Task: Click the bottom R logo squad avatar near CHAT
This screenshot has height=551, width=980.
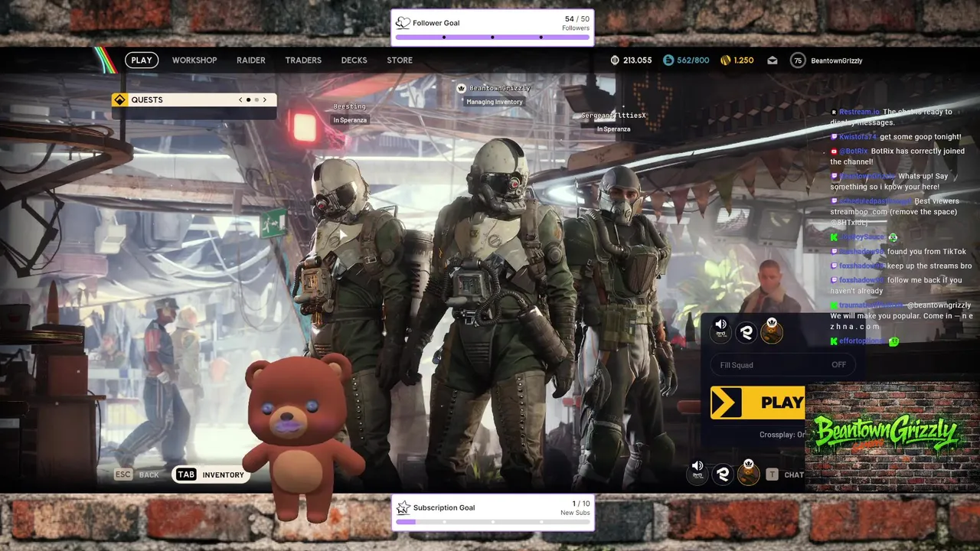Action: click(x=723, y=474)
